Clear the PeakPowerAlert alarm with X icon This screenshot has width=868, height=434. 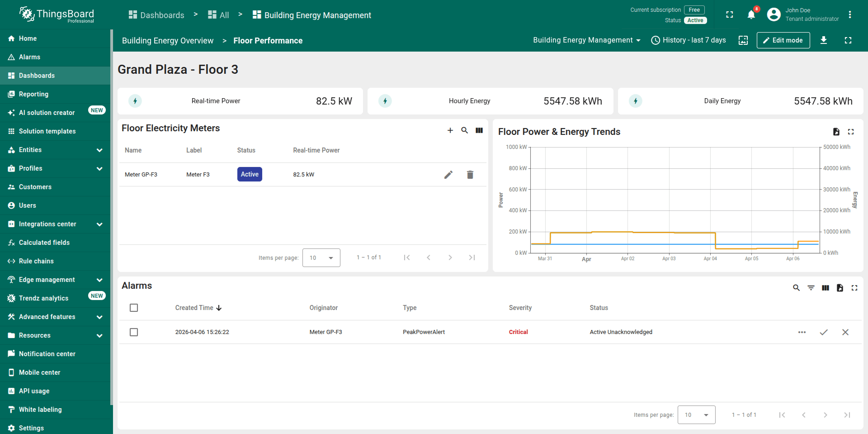click(x=845, y=332)
